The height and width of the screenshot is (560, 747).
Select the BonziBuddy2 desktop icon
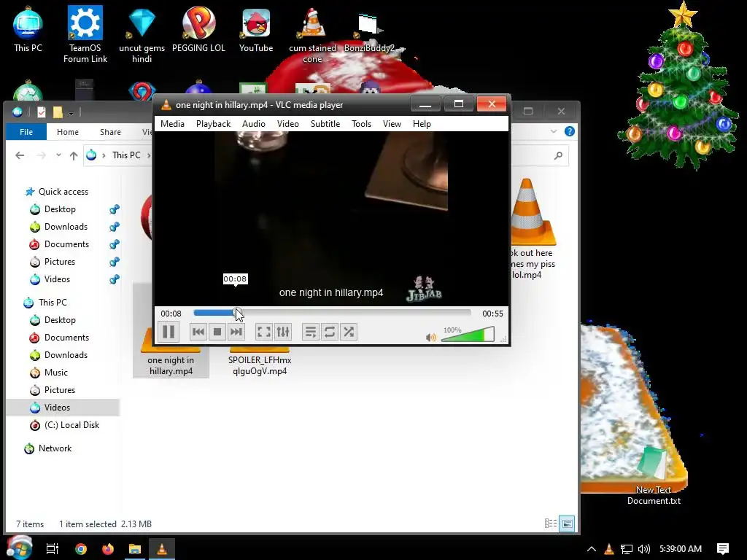click(369, 31)
